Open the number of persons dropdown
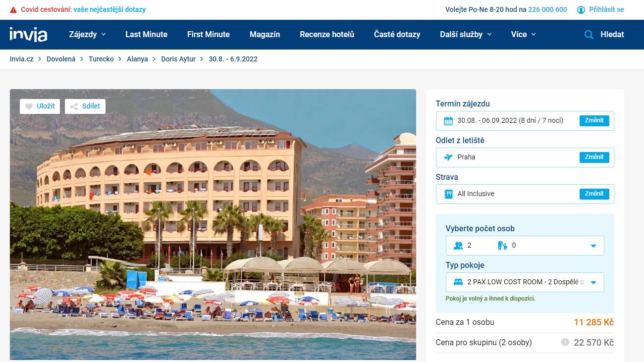This screenshot has height=362, width=644. click(525, 246)
